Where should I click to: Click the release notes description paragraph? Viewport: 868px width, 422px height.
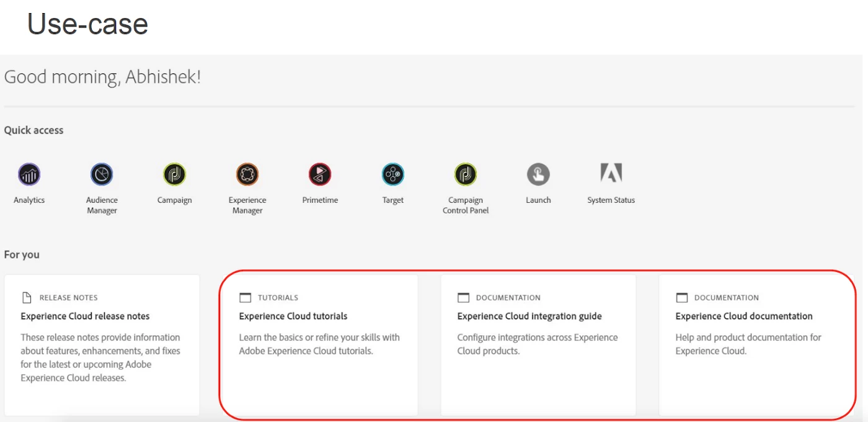[100, 357]
